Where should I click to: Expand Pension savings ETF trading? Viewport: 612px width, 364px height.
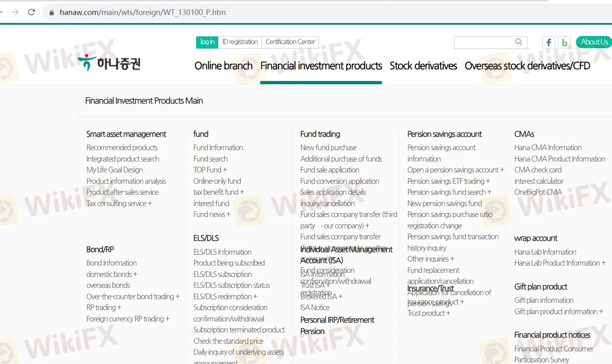(x=449, y=181)
